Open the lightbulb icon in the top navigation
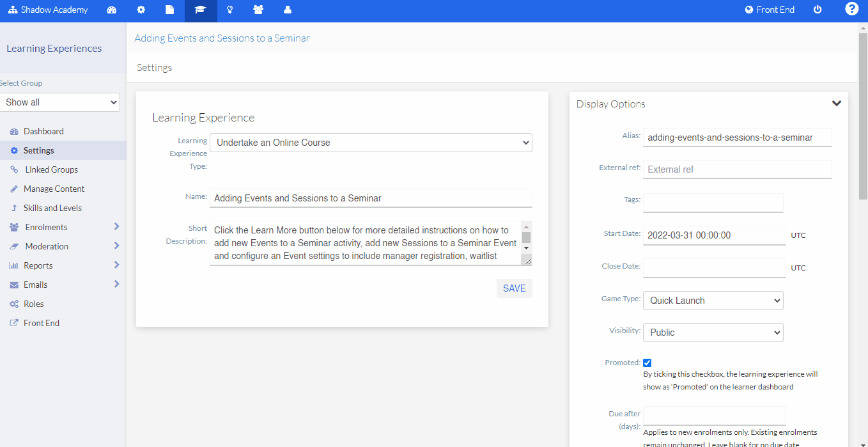 229,10
